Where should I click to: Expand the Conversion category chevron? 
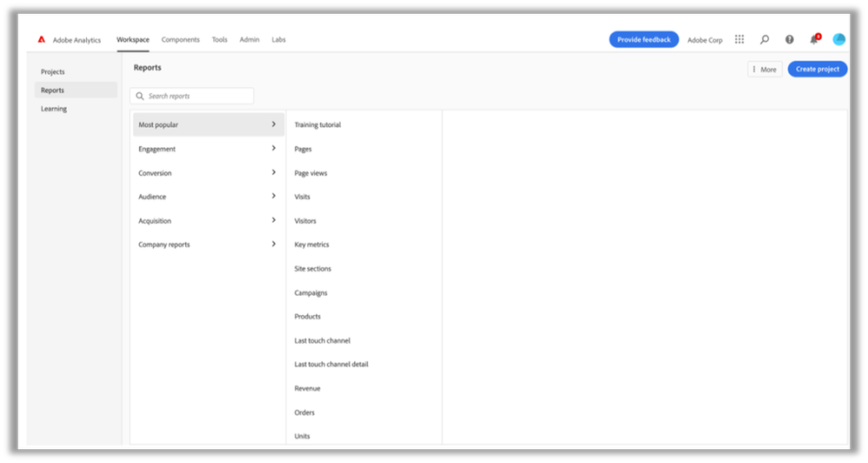click(273, 172)
